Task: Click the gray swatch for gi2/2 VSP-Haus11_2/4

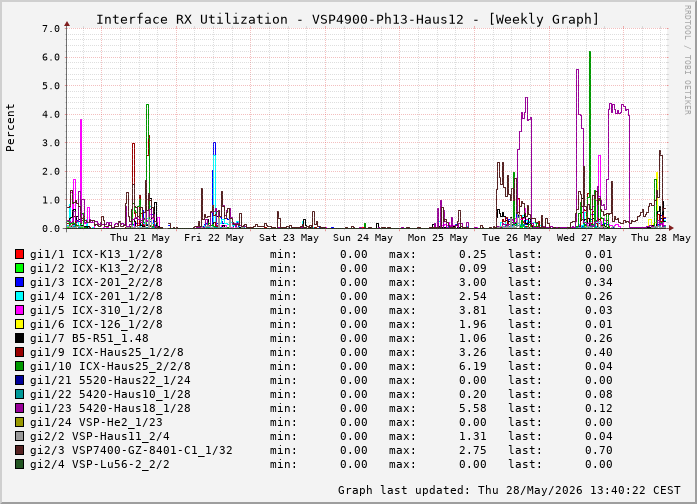Action: 19,436
